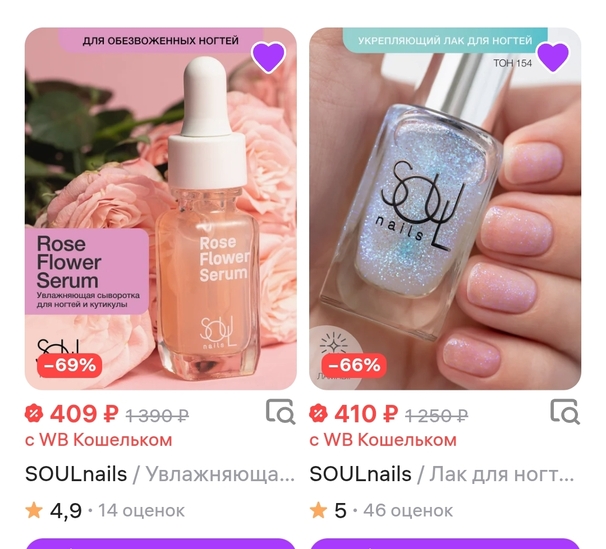The image size is (606, 549).
Task: Tap purple cart button under the nail polish
Action: pyautogui.click(x=445, y=544)
